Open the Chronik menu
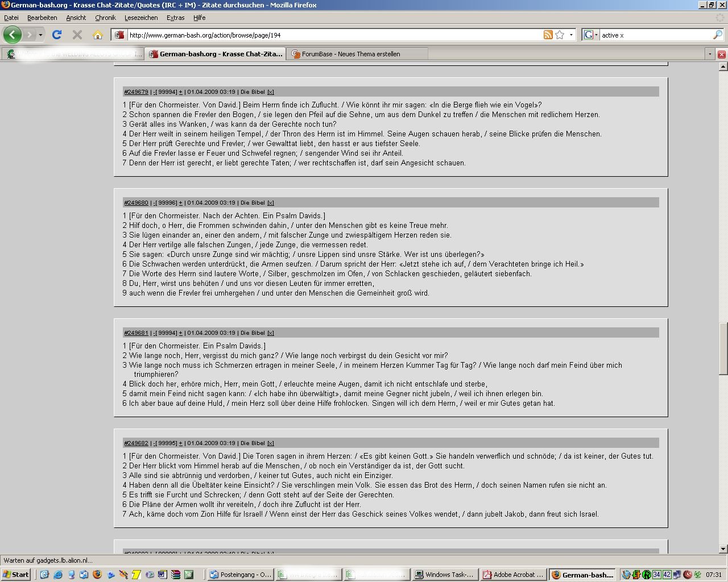Screen dimensions: 728x582 (x=105, y=18)
